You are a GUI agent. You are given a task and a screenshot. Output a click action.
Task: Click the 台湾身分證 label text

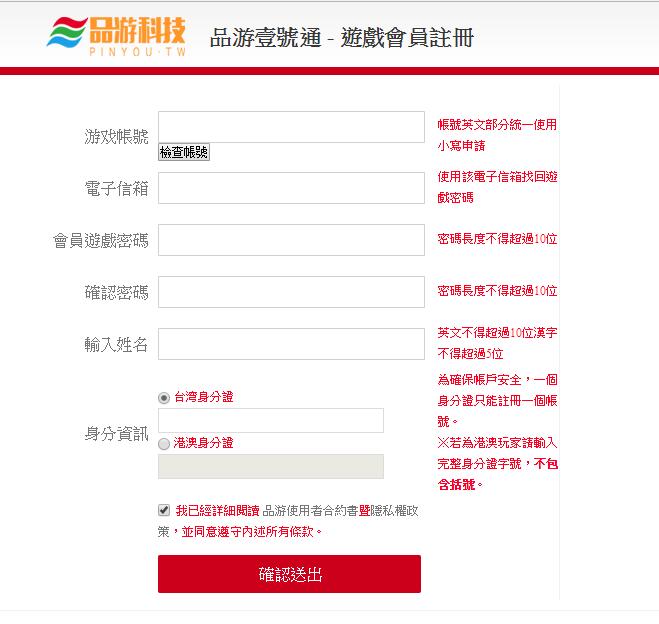coord(204,397)
